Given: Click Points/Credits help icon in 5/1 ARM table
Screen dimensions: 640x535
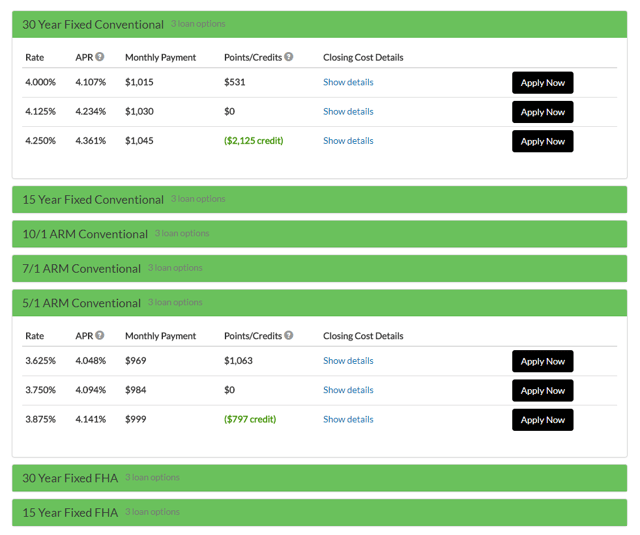Looking at the screenshot, I should click(289, 335).
